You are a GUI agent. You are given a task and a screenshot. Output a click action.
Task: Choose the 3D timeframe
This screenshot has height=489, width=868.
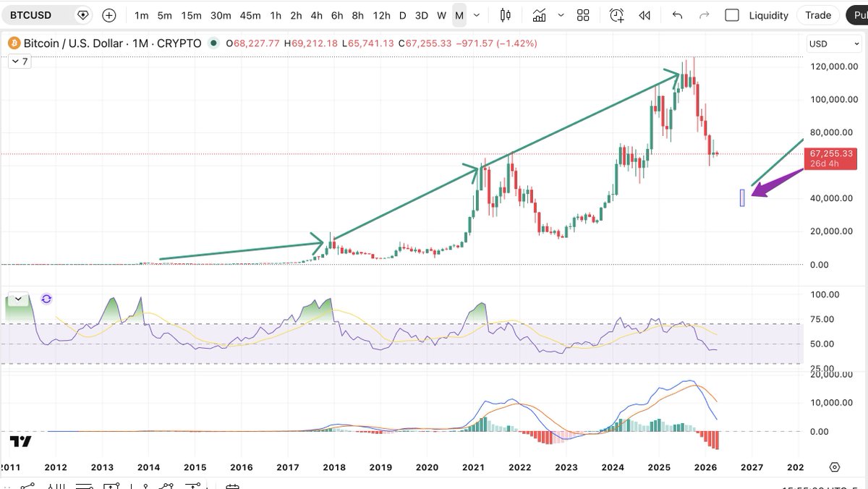coord(422,15)
